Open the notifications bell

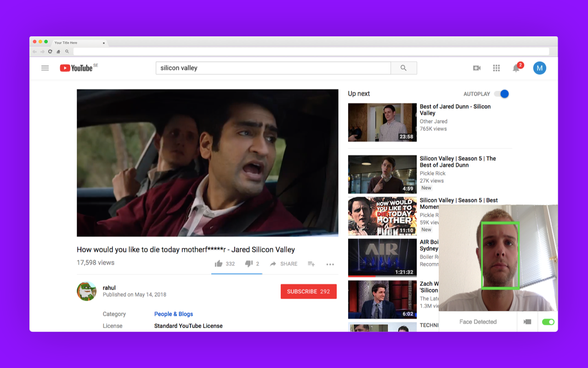(x=516, y=68)
